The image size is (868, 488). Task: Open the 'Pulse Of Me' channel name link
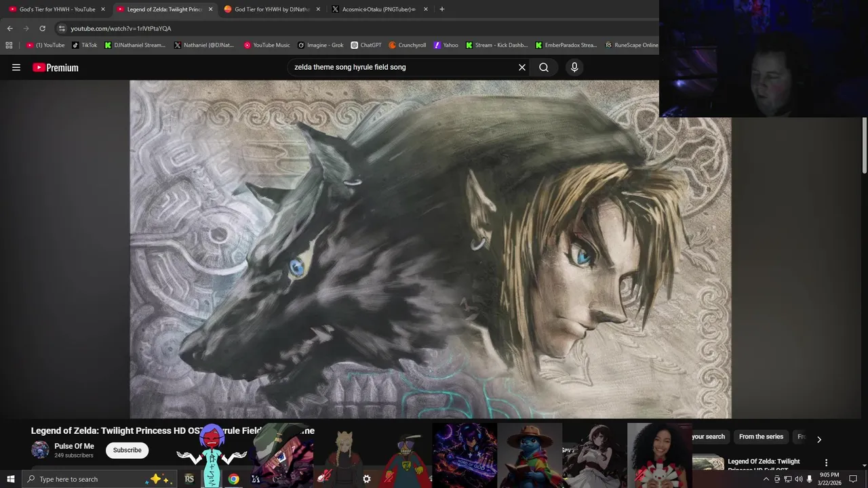(74, 446)
